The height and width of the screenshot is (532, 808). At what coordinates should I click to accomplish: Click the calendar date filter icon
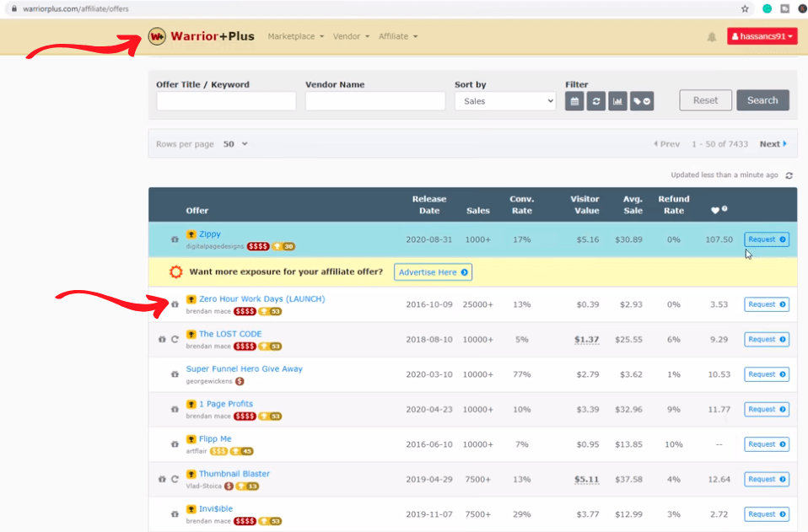[x=574, y=101]
